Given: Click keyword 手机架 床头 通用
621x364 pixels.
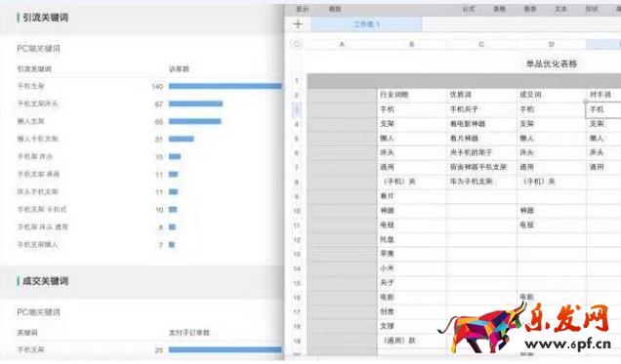Looking at the screenshot, I should [42, 227].
